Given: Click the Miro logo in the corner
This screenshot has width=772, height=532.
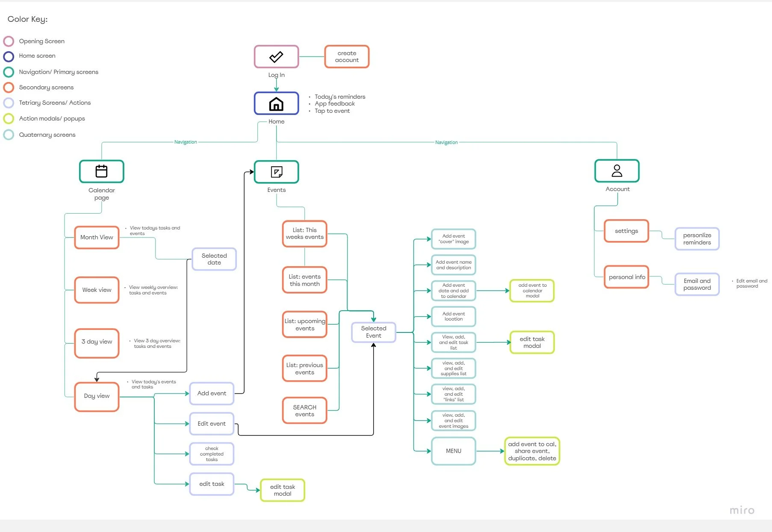Looking at the screenshot, I should pos(743,510).
